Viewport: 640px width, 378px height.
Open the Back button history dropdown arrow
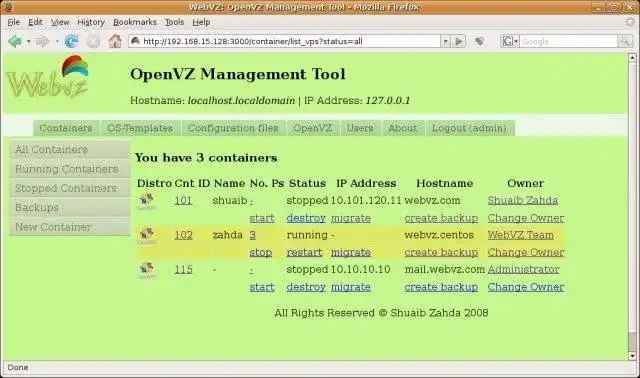(x=28, y=41)
